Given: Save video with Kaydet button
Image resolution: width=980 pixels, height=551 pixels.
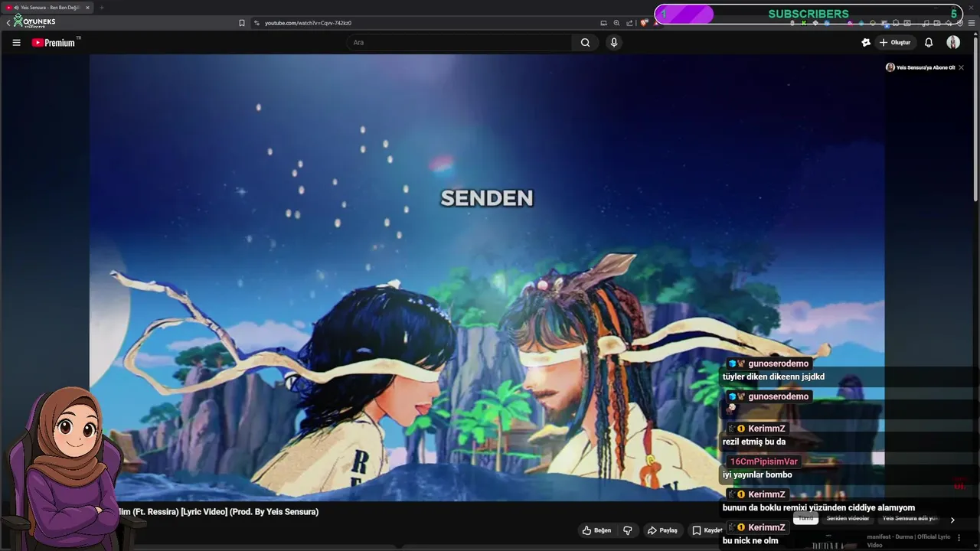Looking at the screenshot, I should pyautogui.click(x=708, y=530).
